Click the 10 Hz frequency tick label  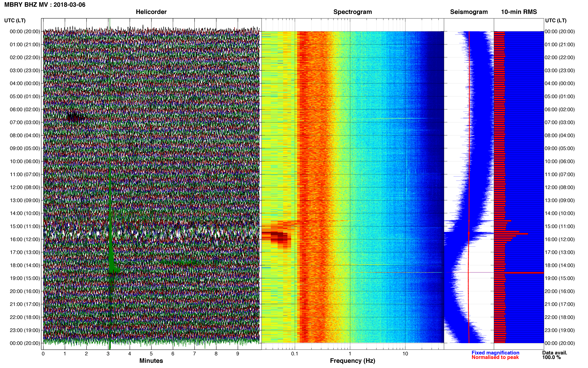405,354
